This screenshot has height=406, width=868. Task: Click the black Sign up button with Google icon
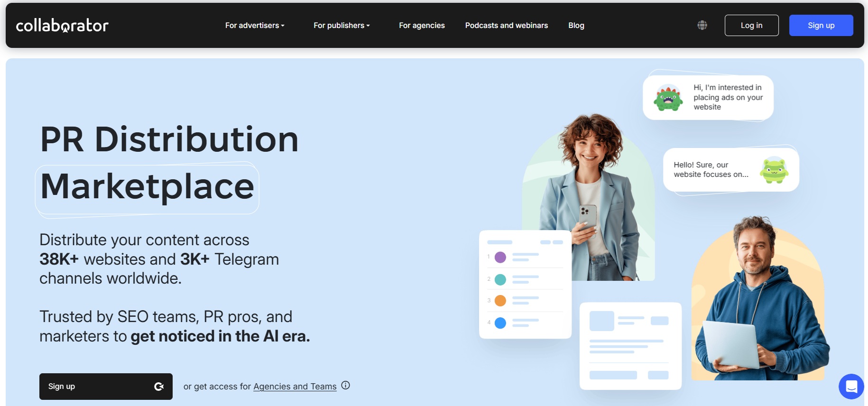pyautogui.click(x=106, y=387)
